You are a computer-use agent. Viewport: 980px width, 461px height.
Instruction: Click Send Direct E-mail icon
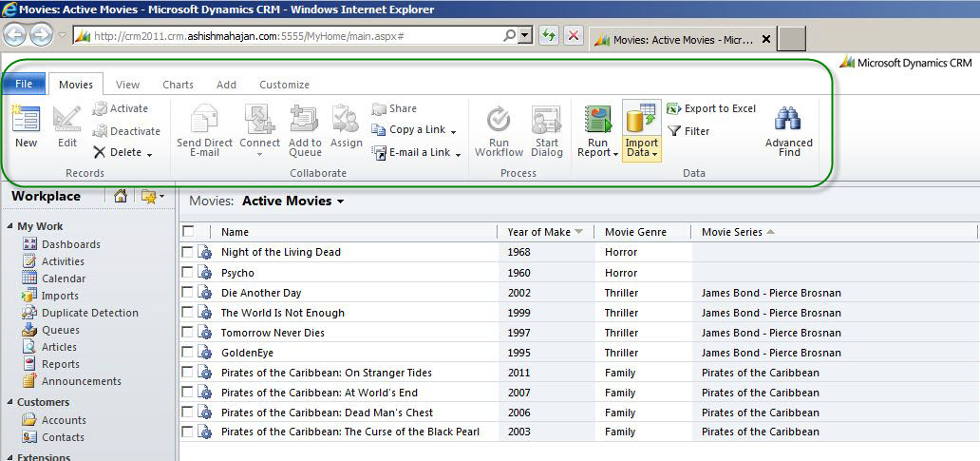204,119
